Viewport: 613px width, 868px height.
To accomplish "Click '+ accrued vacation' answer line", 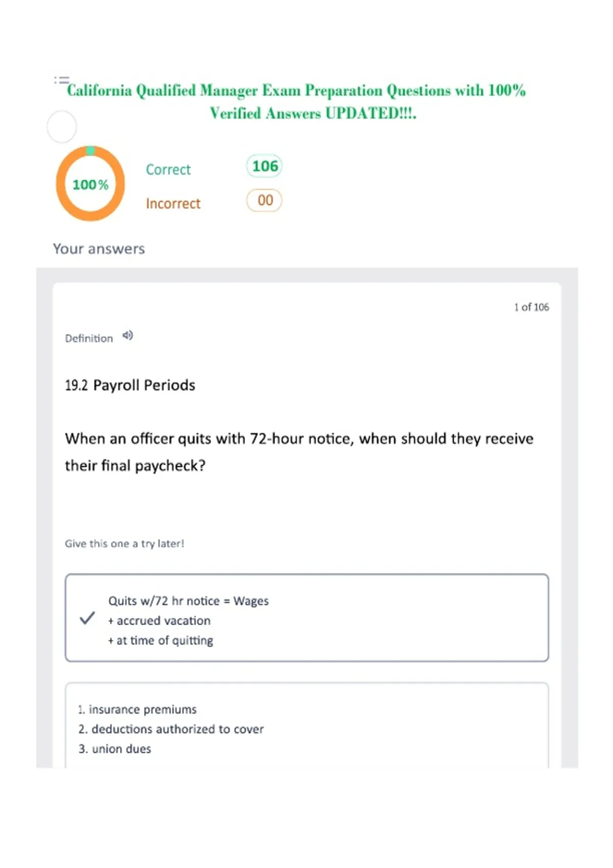I will [159, 620].
